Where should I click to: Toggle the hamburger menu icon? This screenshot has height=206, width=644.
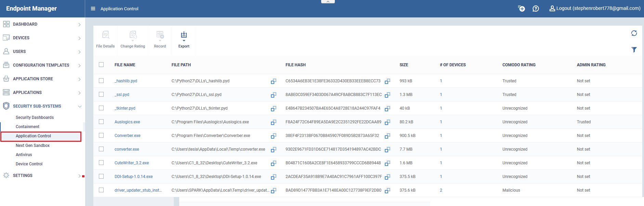93,9
